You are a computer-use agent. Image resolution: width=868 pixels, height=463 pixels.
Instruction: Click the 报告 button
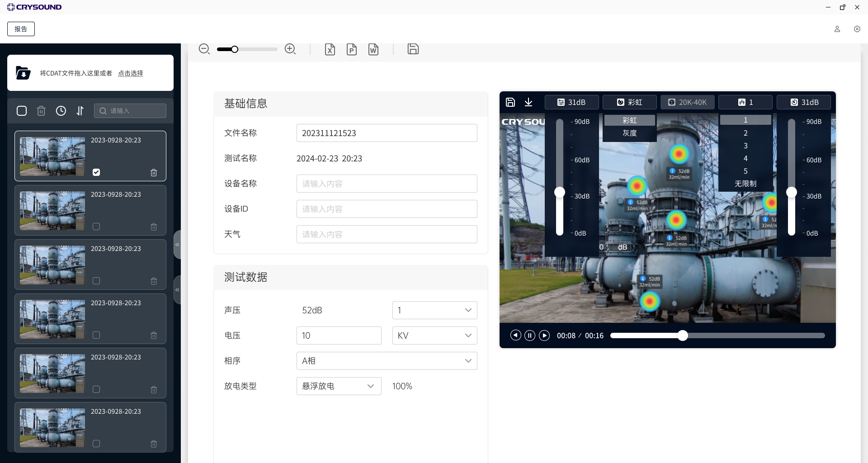21,28
